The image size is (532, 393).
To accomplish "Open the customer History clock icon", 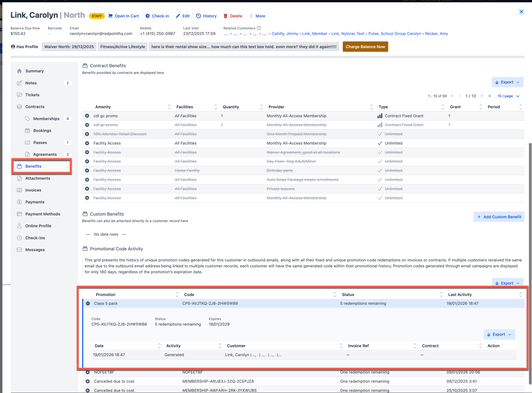I will (x=198, y=16).
